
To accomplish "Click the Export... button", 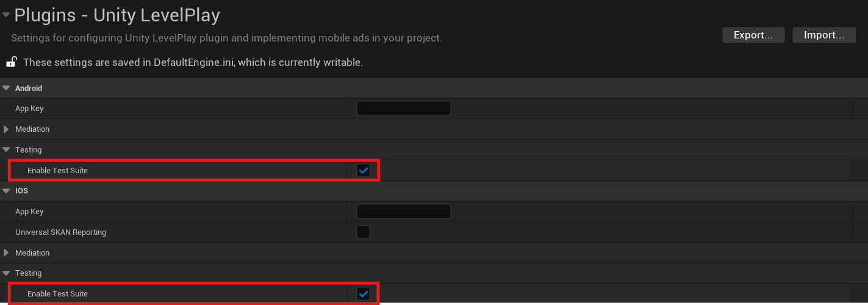I will coord(753,35).
